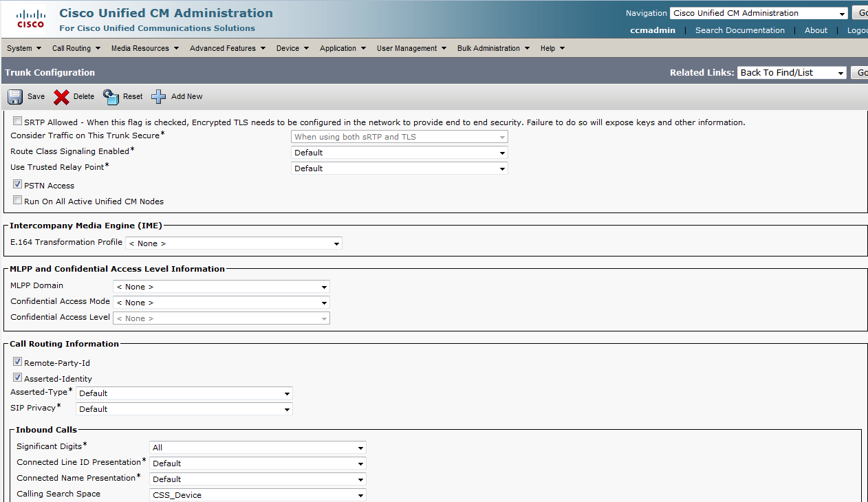Click the MLPP and Confidential Access Level heading
Image resolution: width=868 pixels, height=502 pixels.
coord(117,269)
